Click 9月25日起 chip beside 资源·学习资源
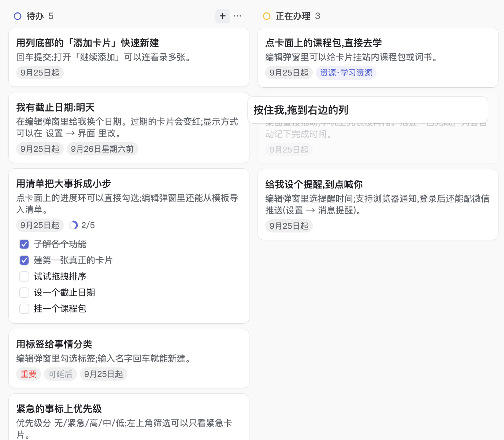 coord(289,73)
